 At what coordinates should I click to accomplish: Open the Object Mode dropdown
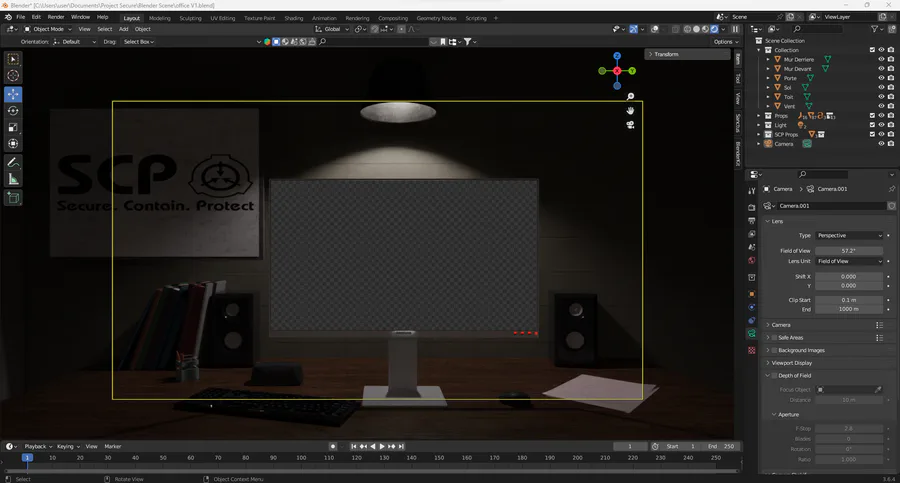coord(48,29)
